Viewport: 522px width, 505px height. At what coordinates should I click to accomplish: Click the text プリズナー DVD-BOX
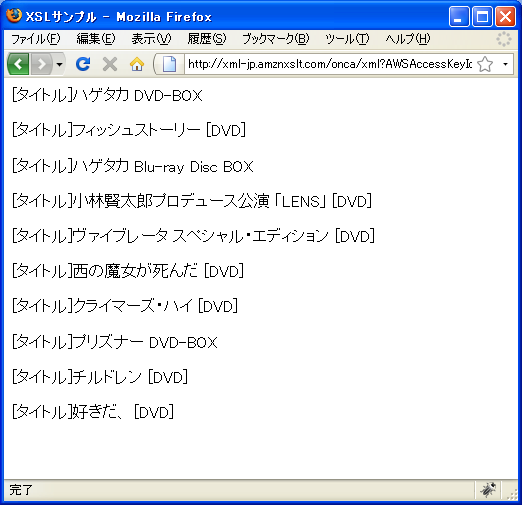click(145, 342)
